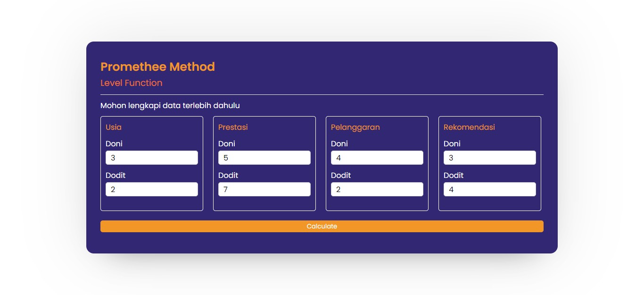Click the Pelanggaran input for Doni

tap(377, 157)
